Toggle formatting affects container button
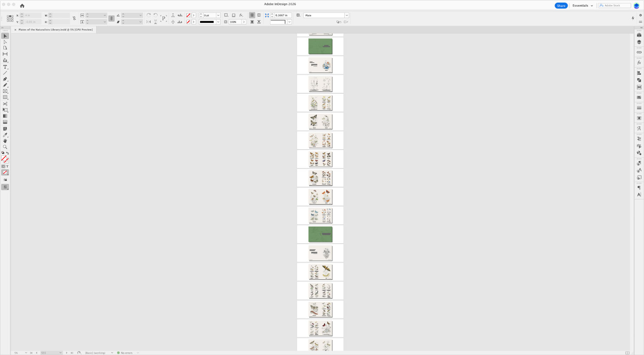Screen dimensions: 644x355 pyautogui.click(x=3, y=166)
